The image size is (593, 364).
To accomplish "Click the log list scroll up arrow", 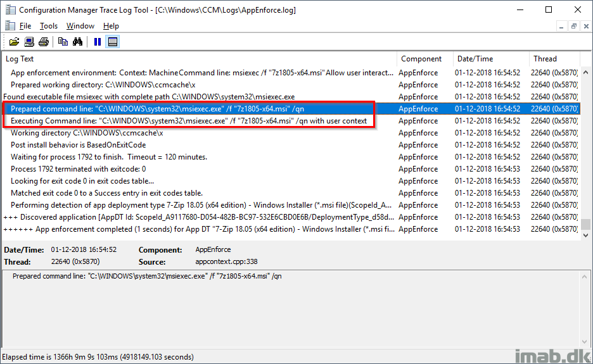I will pos(585,72).
